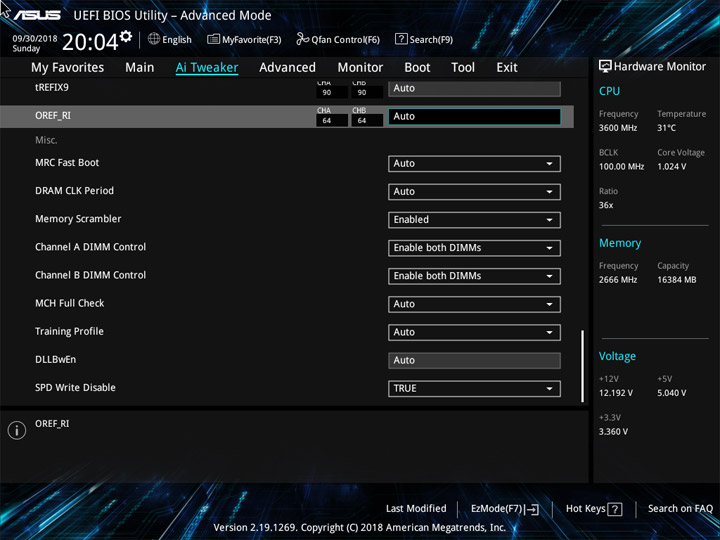Viewport: 720px width, 540px height.
Task: Click the DRAM CLK Period label
Action: [x=74, y=191]
